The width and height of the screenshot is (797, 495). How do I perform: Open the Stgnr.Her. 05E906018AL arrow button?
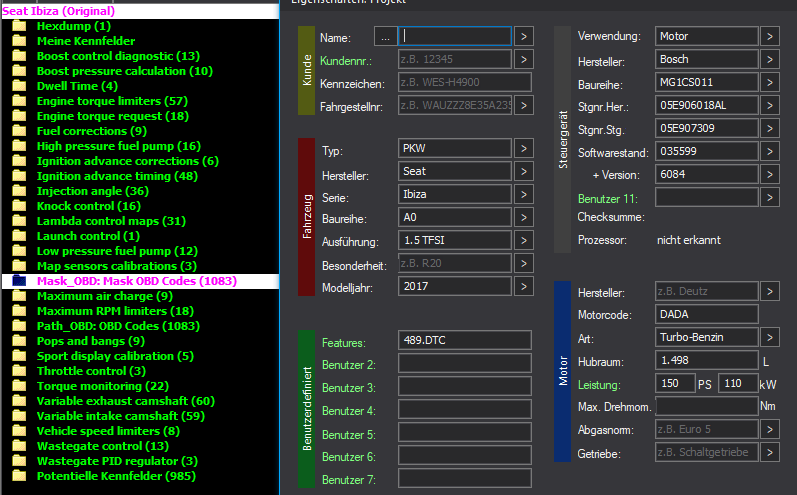click(770, 105)
